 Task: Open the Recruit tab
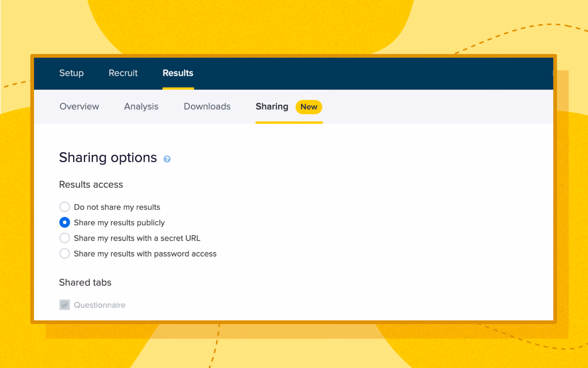pos(123,73)
